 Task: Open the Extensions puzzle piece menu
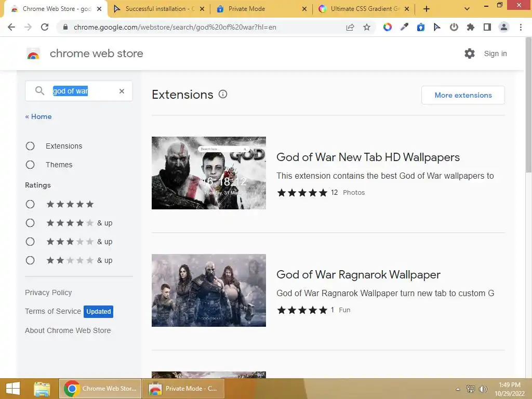pyautogui.click(x=471, y=27)
